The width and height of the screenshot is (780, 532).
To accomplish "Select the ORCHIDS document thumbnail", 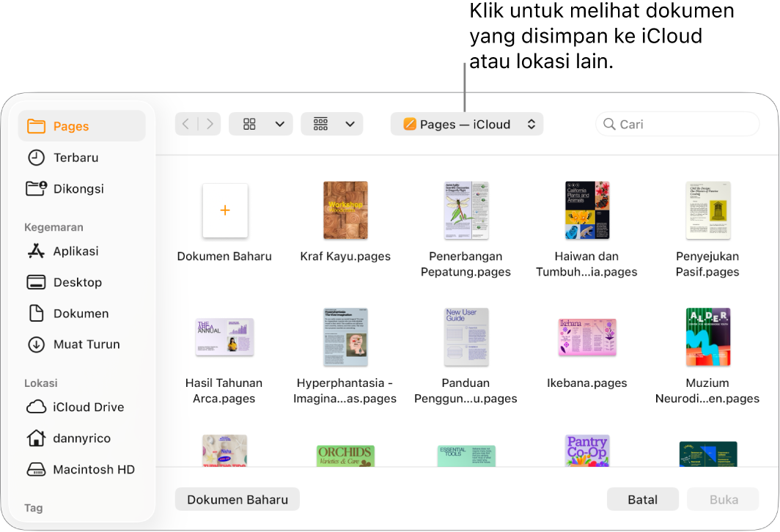I will tap(346, 456).
